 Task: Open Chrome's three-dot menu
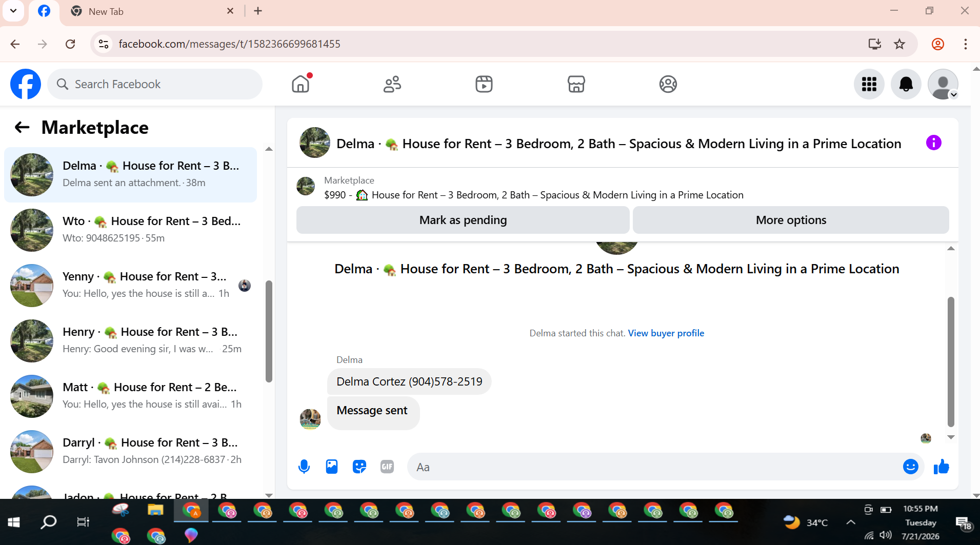pos(966,44)
